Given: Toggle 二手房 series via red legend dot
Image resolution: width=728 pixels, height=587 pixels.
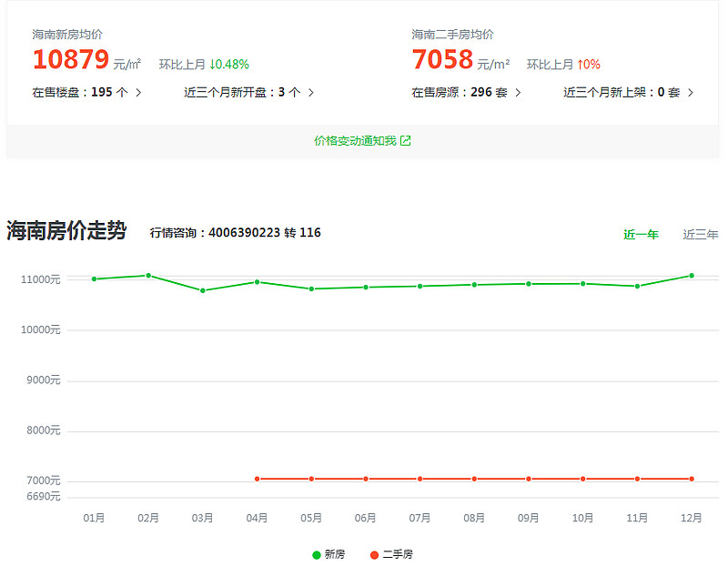Looking at the screenshot, I should [374, 555].
